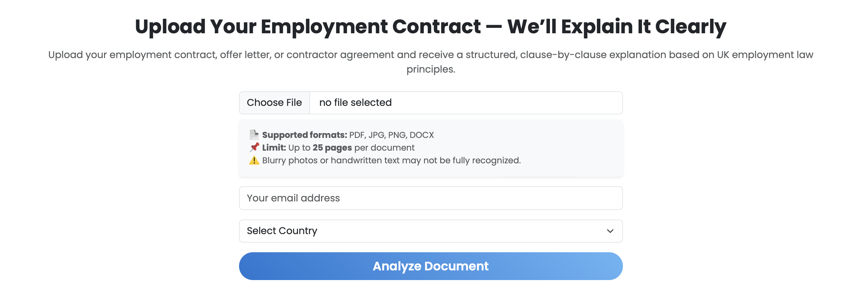868x297 pixels.
Task: Click the warning triangle icon about blurry photos
Action: (254, 160)
